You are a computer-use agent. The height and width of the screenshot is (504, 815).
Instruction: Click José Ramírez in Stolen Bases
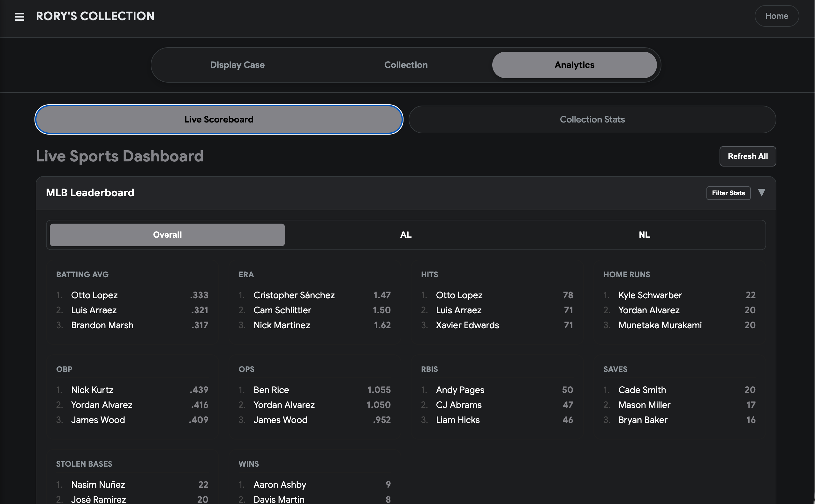point(98,499)
